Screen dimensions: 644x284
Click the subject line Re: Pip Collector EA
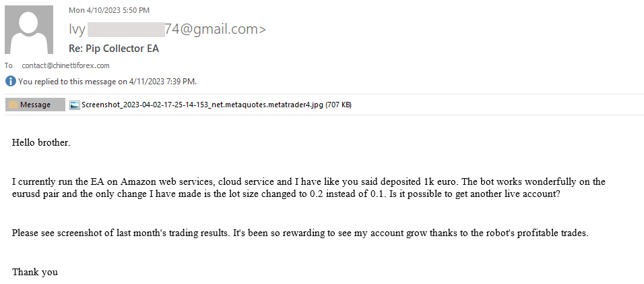114,49
